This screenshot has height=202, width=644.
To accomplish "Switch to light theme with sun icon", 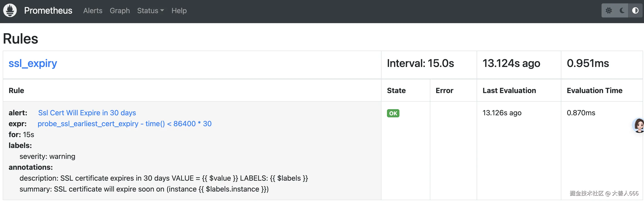I will (x=609, y=10).
